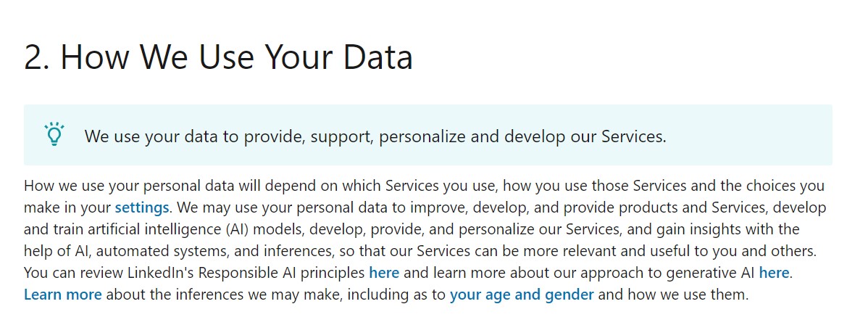Screen dimensions: 868x333
Task: Follow the Learn more link about inferences
Action: pos(62,295)
